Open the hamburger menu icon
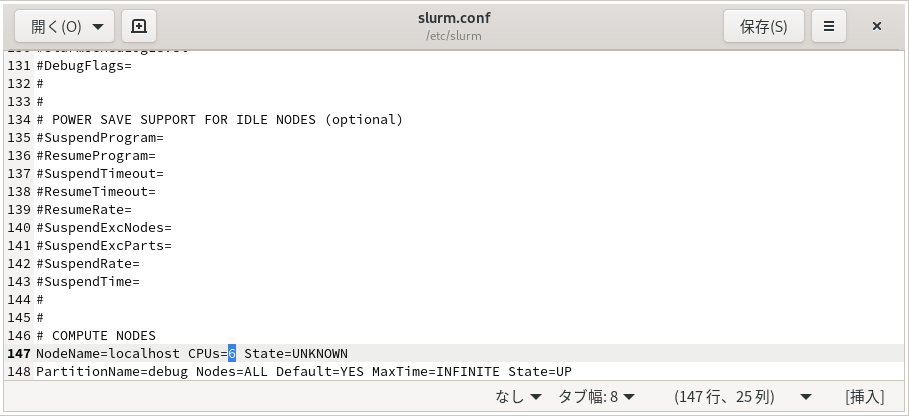 pyautogui.click(x=828, y=26)
